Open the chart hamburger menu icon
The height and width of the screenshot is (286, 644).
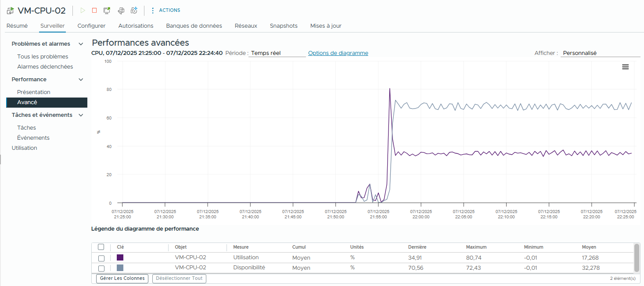(626, 67)
